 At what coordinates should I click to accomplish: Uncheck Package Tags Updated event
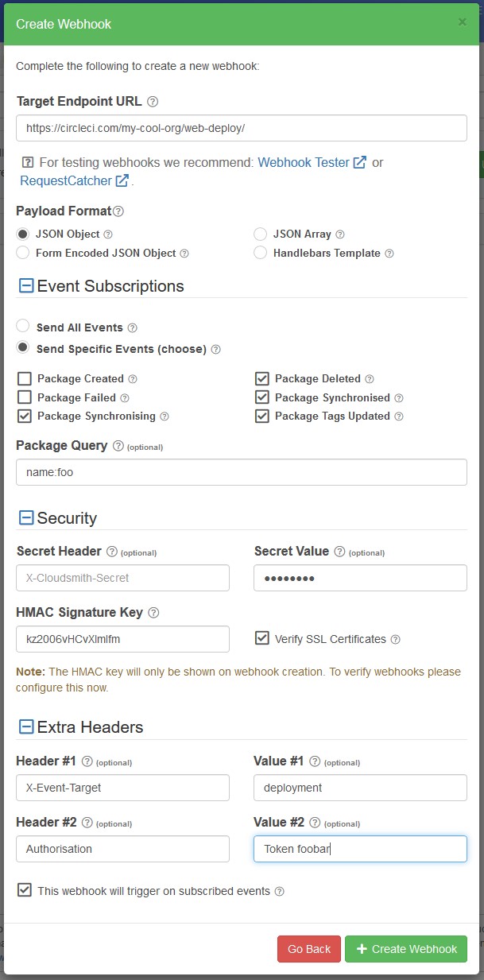(262, 416)
